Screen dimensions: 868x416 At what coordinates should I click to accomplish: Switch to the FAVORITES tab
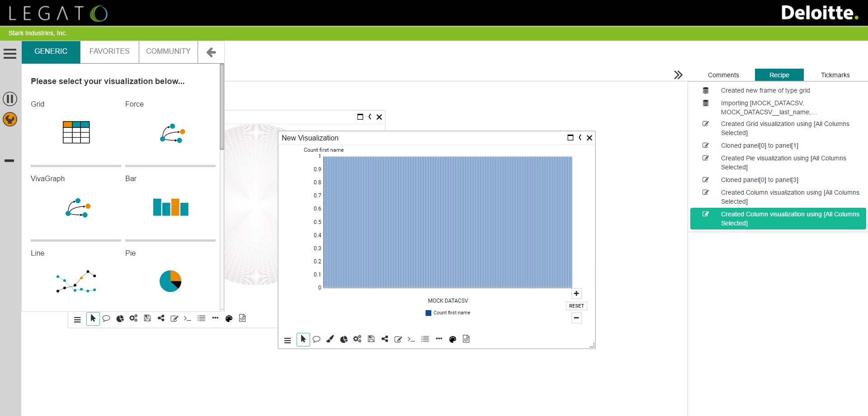[109, 52]
